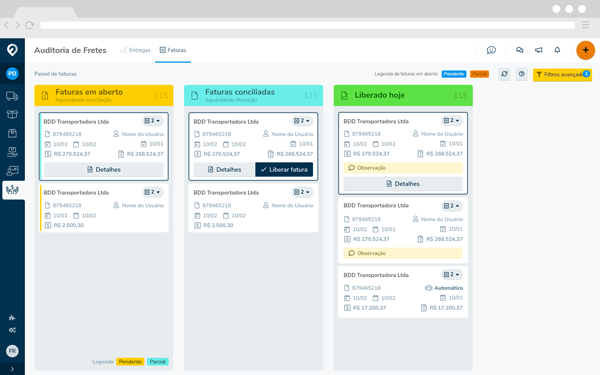Click the orange plus add button
Viewport: 600px width, 375px height.
click(585, 50)
